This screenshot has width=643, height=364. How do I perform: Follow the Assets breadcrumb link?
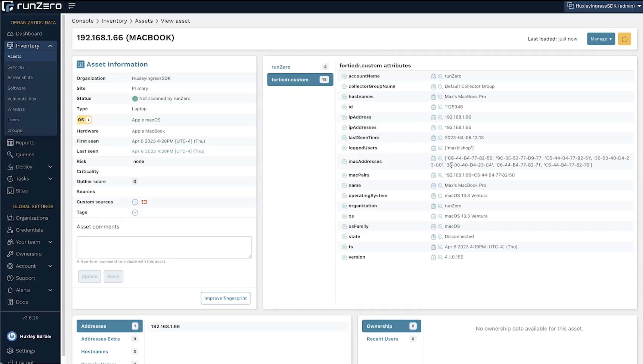pyautogui.click(x=144, y=21)
